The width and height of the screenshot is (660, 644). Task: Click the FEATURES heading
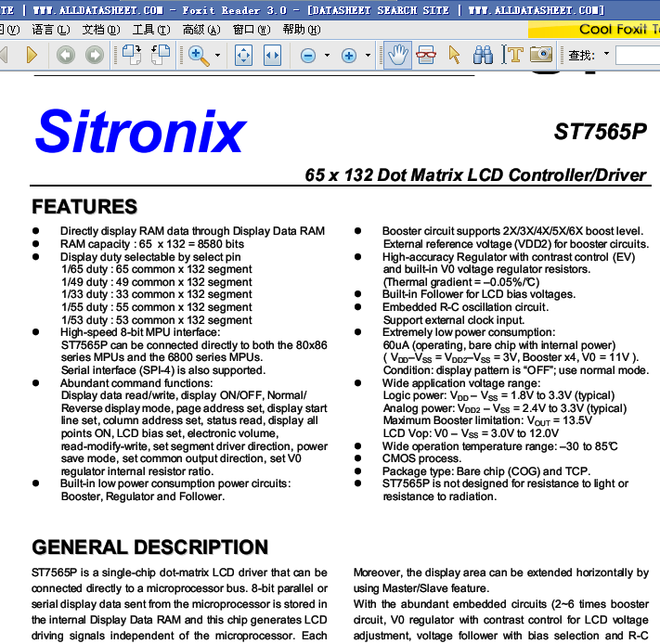84,207
